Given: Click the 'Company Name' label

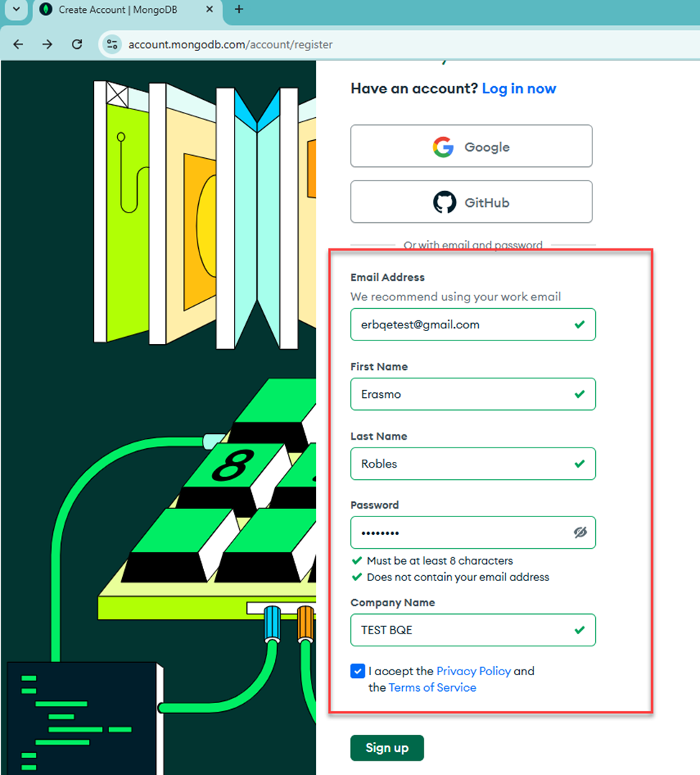Looking at the screenshot, I should (393, 603).
